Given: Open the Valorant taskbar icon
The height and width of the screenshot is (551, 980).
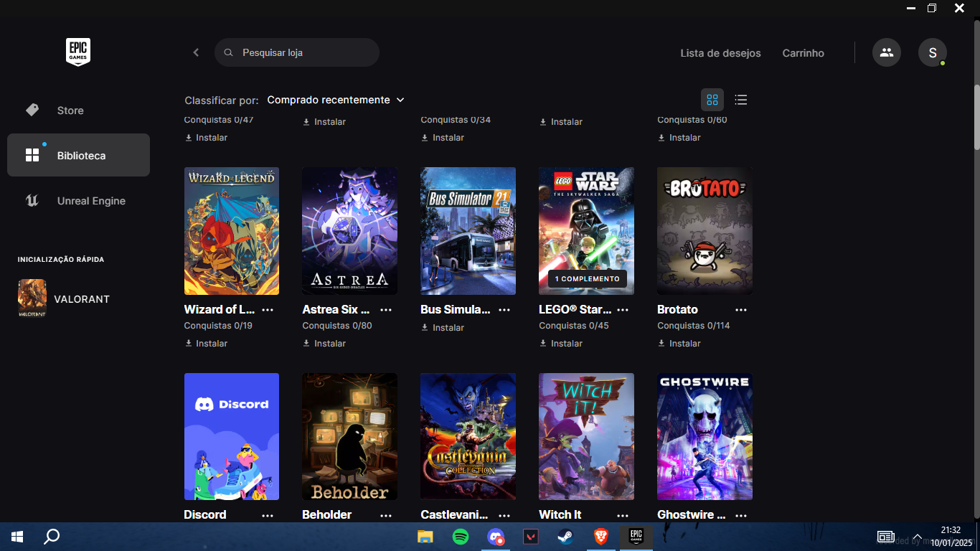Looking at the screenshot, I should point(531,537).
